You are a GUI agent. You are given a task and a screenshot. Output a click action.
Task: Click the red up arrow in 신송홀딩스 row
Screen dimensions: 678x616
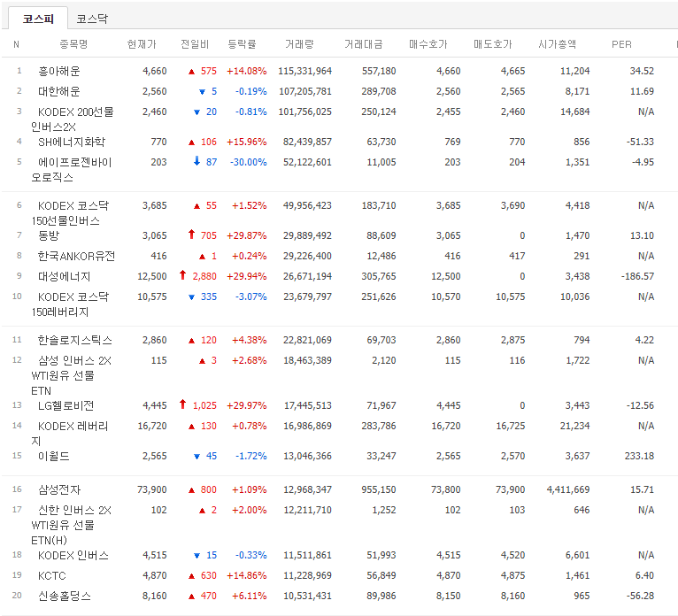coord(191,597)
